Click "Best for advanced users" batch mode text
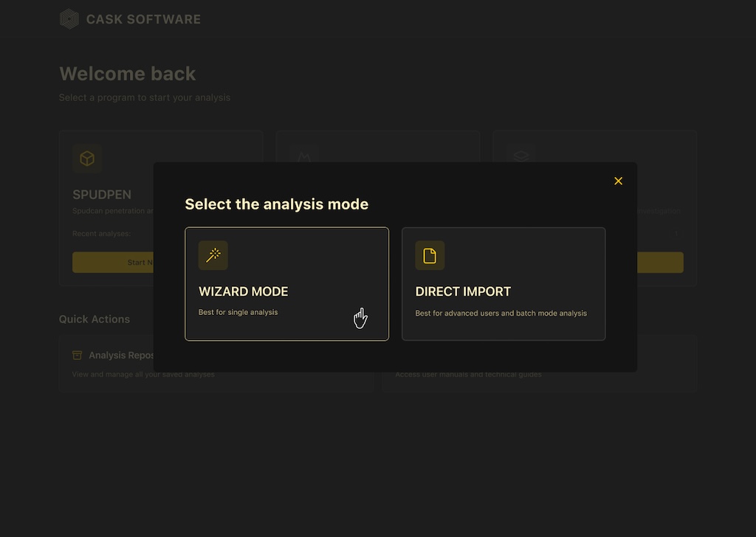The width and height of the screenshot is (756, 537). coord(501,313)
